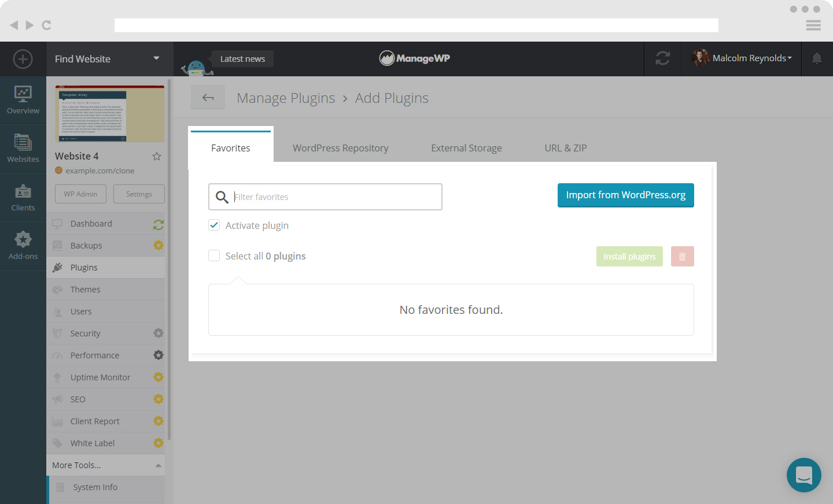The width and height of the screenshot is (833, 504).
Task: Open the notifications bell
Action: (x=817, y=58)
